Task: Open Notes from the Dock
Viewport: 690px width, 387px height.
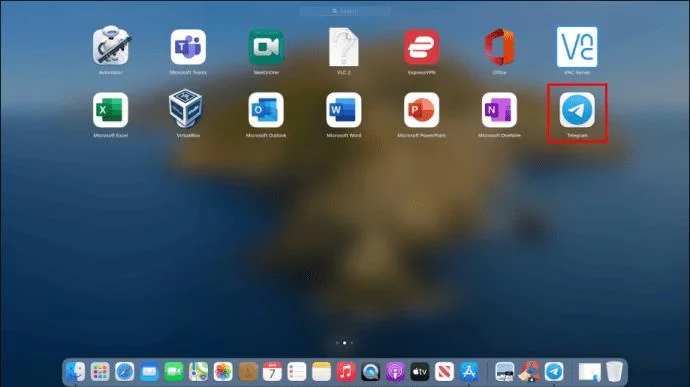Action: [x=322, y=372]
